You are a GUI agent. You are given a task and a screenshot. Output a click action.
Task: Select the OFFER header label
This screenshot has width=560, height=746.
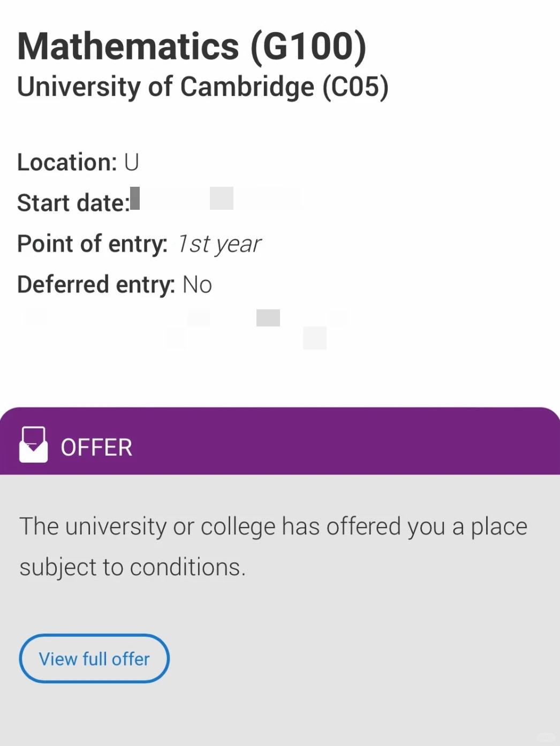(x=96, y=447)
